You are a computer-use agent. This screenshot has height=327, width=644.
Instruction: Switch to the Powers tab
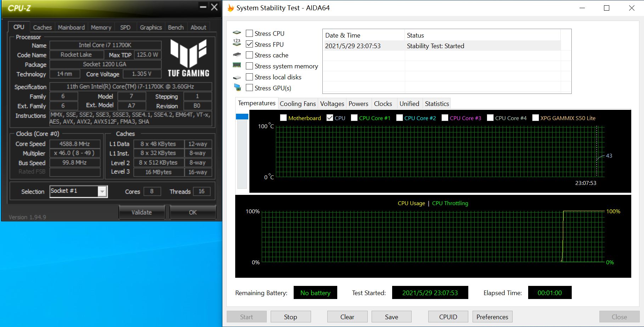(x=358, y=104)
